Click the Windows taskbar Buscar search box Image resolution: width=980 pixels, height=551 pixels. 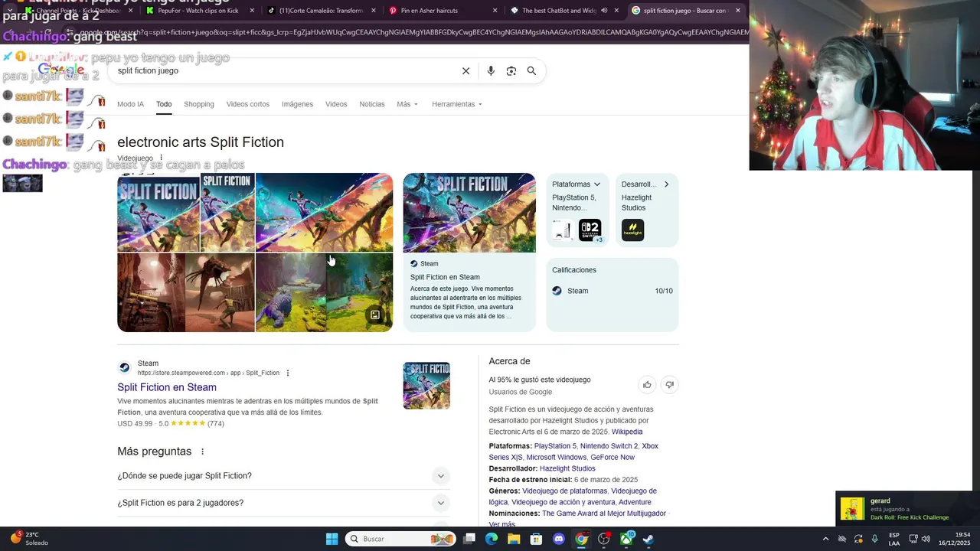401,539
